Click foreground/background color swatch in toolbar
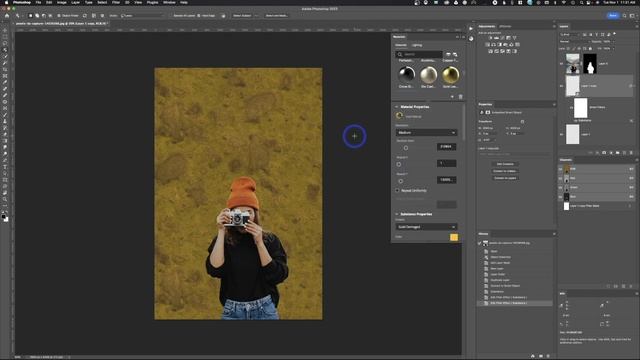The height and width of the screenshot is (360, 640). pyautogui.click(x=5, y=218)
